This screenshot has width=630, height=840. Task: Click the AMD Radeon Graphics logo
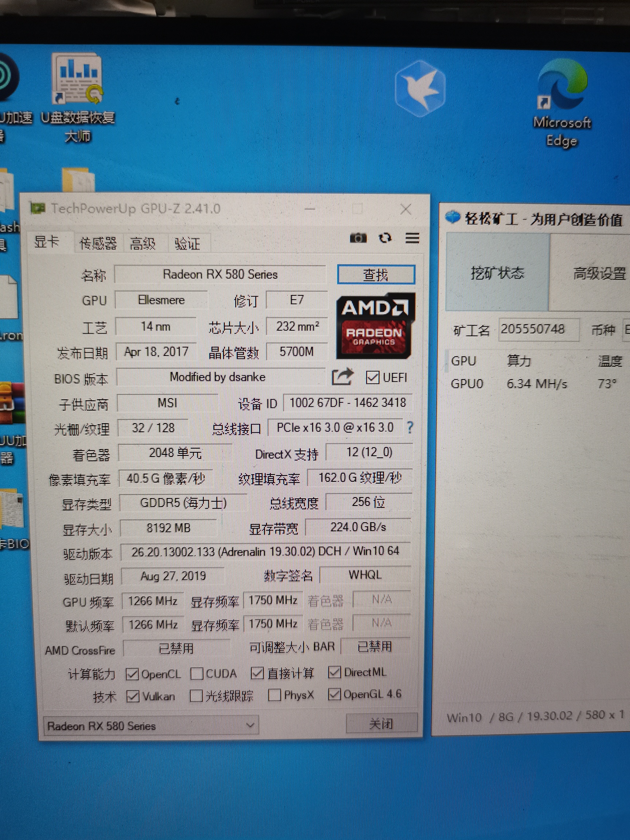(375, 326)
